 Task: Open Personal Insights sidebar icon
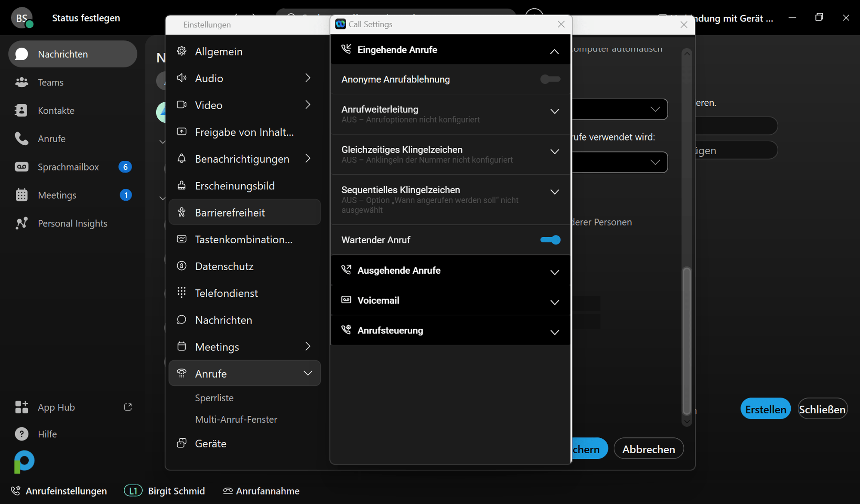[21, 223]
